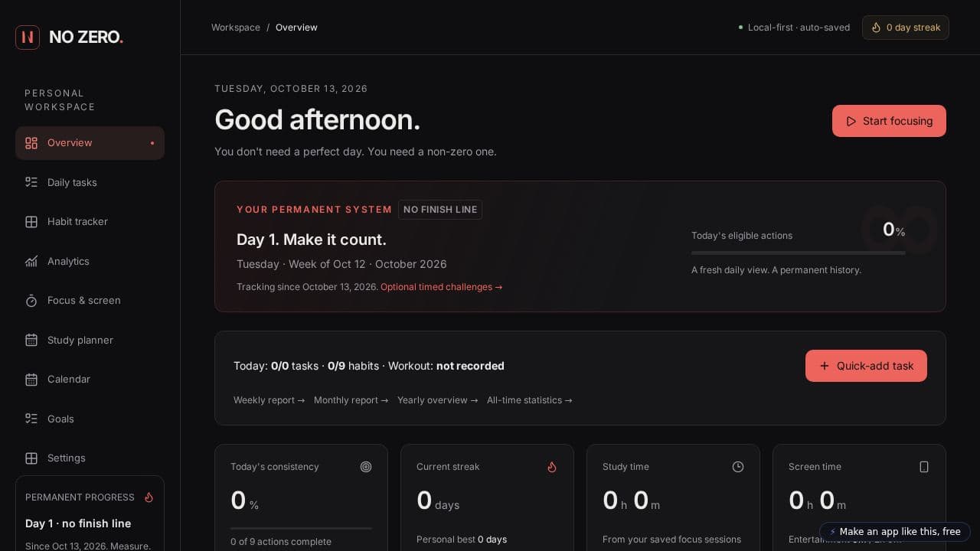Viewport: 980px width, 551px height.
Task: Click the 'Day 1 · no finish line' text
Action: coord(78,523)
